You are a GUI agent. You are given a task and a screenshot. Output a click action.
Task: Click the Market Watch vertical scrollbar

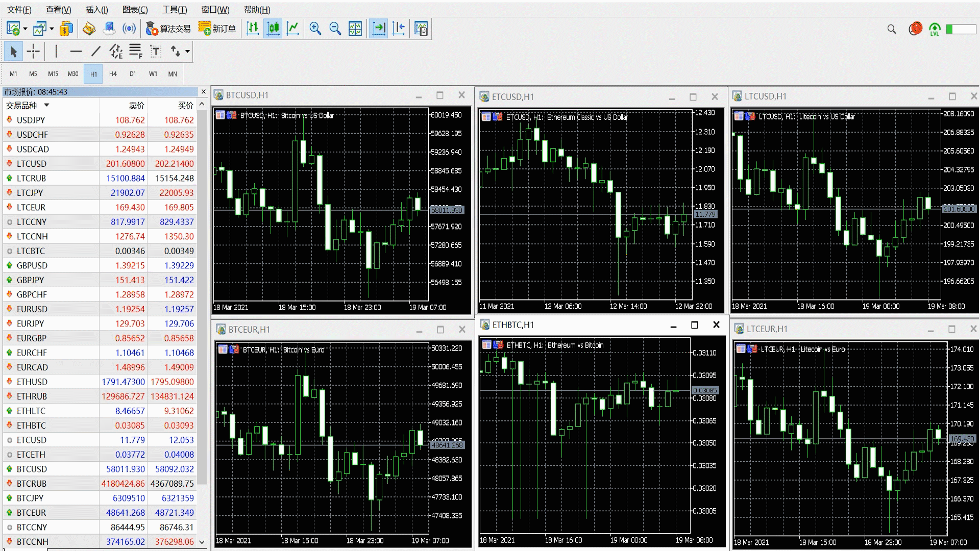pyautogui.click(x=202, y=296)
